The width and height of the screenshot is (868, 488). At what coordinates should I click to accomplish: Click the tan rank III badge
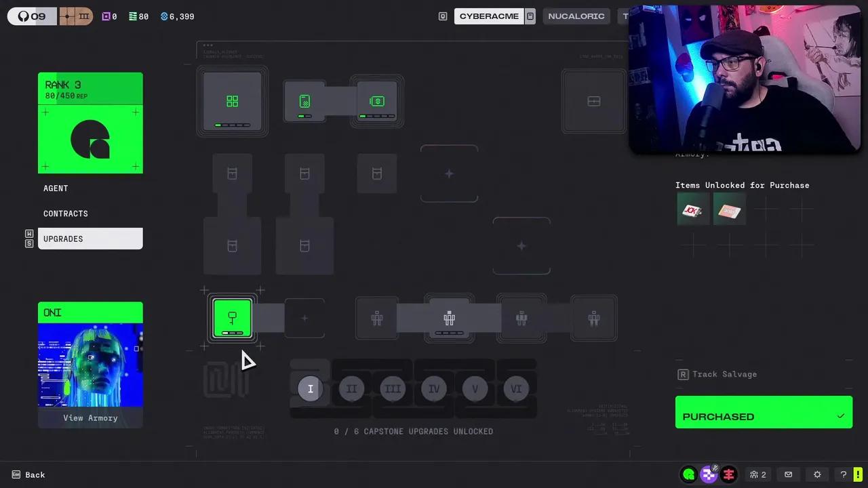75,16
